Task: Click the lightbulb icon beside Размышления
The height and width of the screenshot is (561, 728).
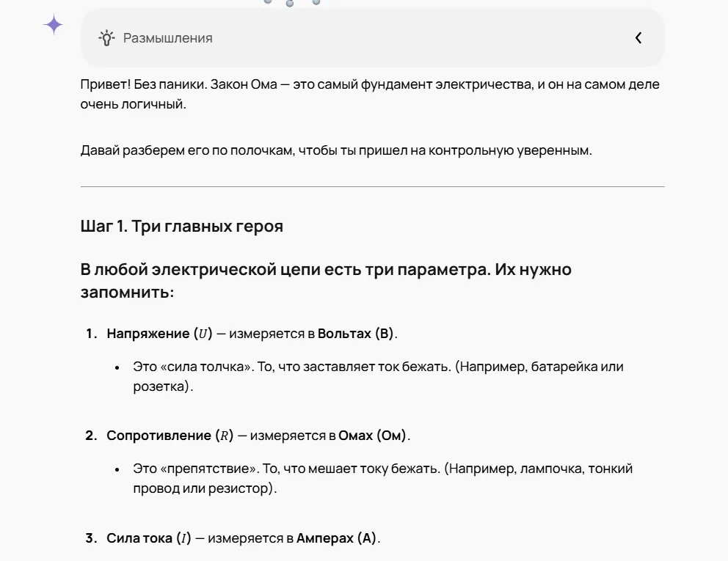Action: tap(107, 38)
